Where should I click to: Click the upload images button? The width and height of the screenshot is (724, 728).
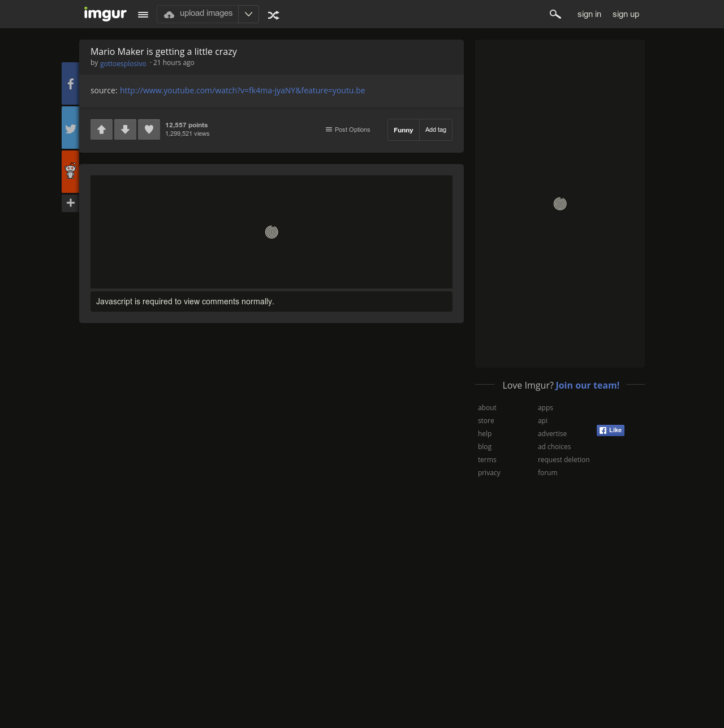198,14
